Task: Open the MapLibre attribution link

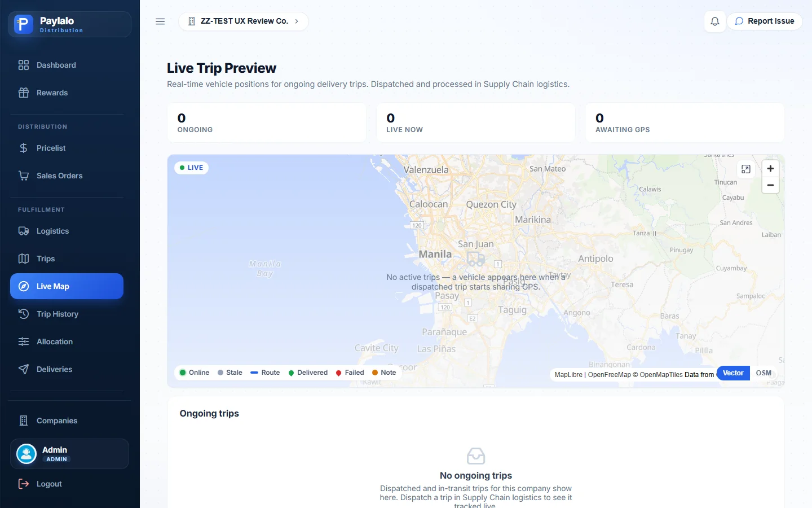Action: [x=568, y=375]
